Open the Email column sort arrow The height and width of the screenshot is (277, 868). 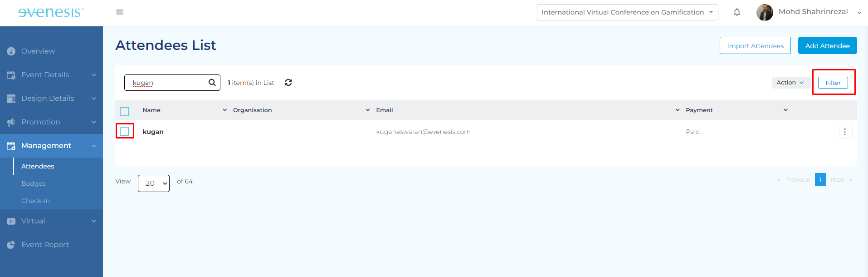(678, 110)
